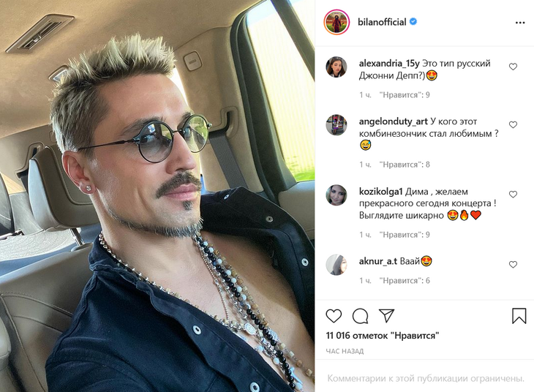Open the three-dot more options menu
Viewport: 534px width, 392px height.
click(x=520, y=23)
